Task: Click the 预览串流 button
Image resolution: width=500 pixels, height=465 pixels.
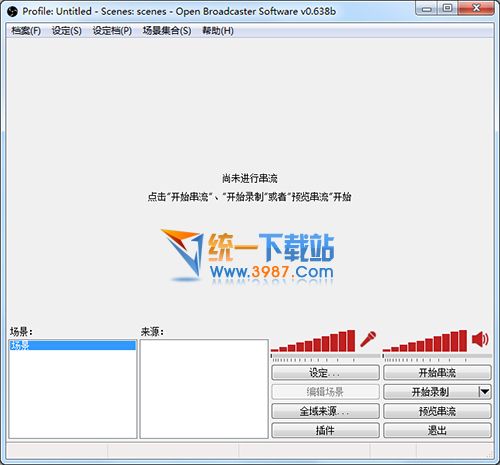Action: coord(437,411)
